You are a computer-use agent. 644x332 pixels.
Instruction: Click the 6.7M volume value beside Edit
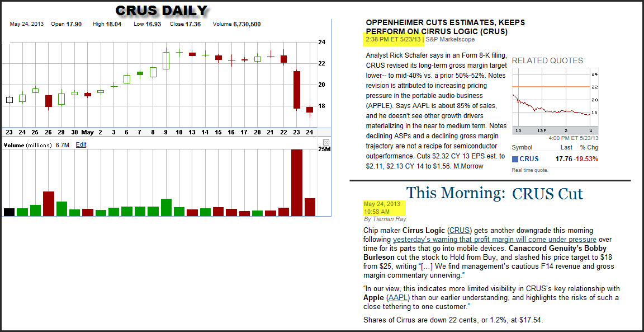tap(63, 145)
